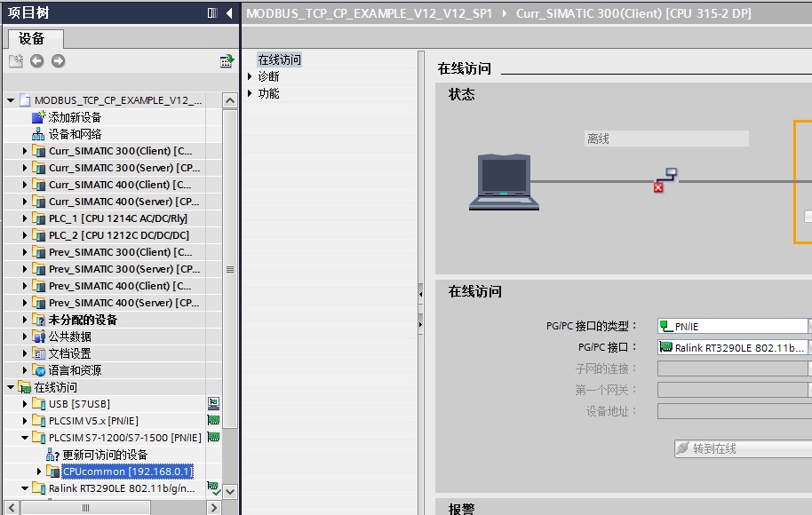The image size is (812, 515).
Task: Open the overview table icon in project tree
Action: (227, 61)
